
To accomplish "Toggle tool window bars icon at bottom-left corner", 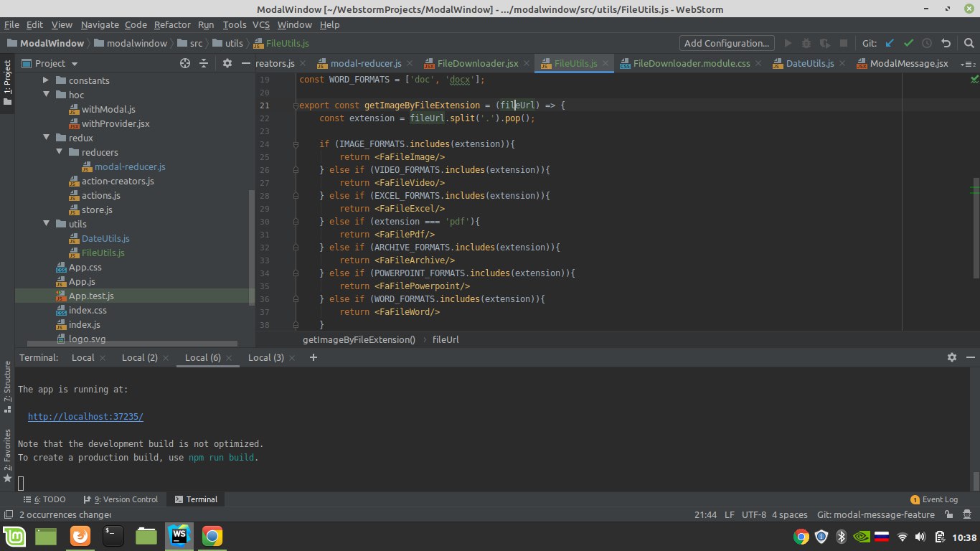I will pyautogui.click(x=7, y=514).
